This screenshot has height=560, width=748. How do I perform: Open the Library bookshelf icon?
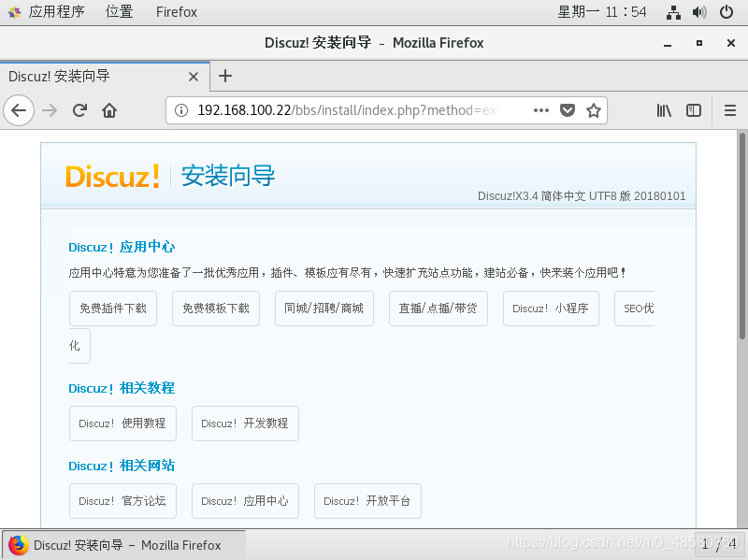tap(664, 110)
